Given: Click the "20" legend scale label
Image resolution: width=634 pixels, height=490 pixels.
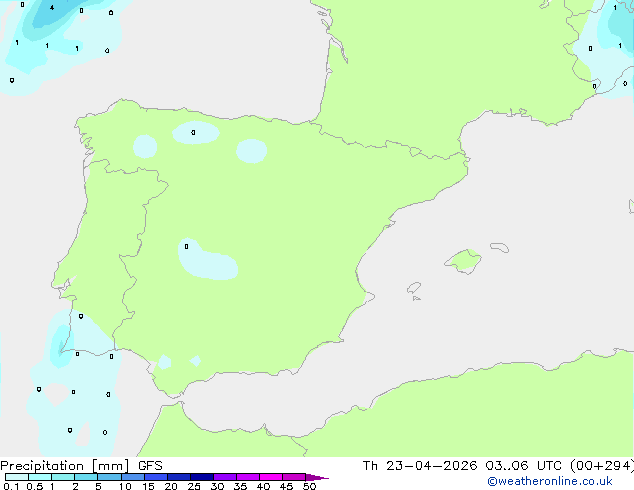Looking at the screenshot, I should tap(171, 486).
